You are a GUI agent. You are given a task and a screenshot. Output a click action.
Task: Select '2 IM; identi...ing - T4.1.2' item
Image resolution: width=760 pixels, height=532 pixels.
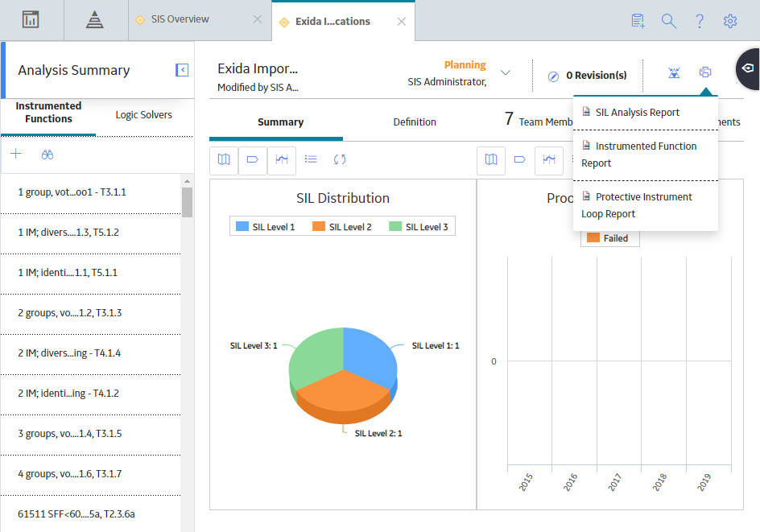click(x=91, y=394)
